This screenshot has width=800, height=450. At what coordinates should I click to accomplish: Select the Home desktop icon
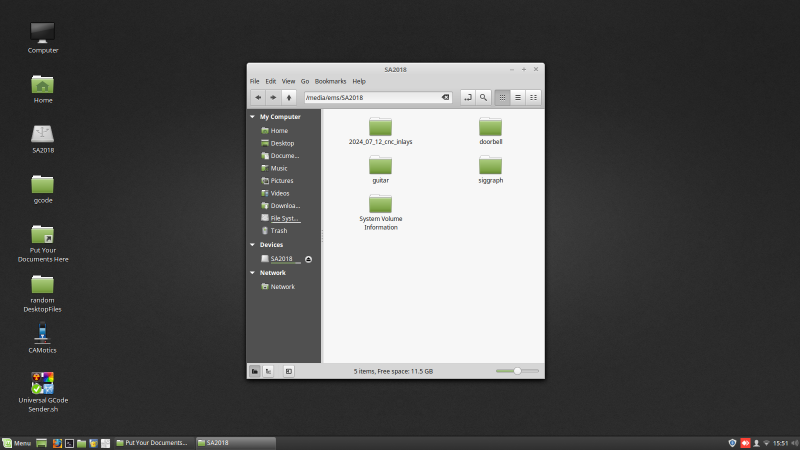(43, 89)
